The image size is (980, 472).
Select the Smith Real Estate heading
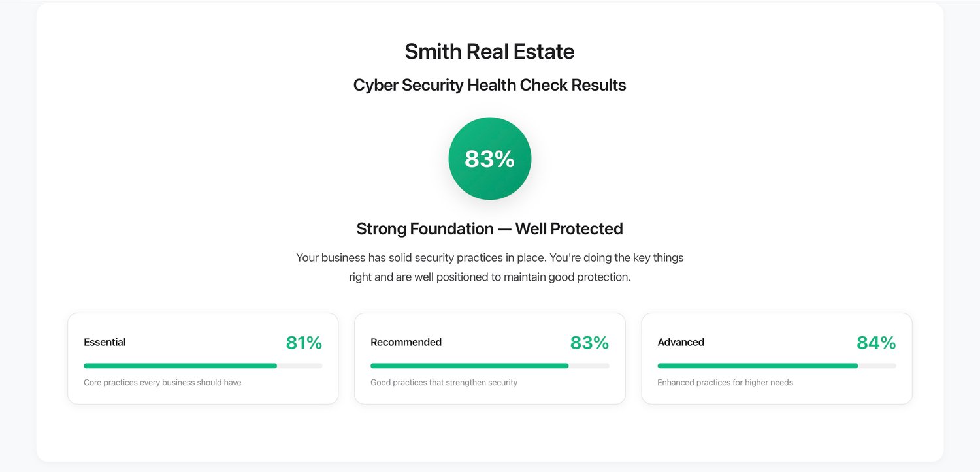[490, 52]
